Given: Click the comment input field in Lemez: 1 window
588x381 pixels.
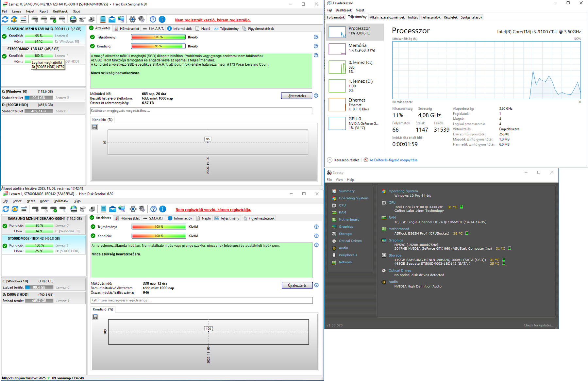Looking at the screenshot, I should 201,300.
